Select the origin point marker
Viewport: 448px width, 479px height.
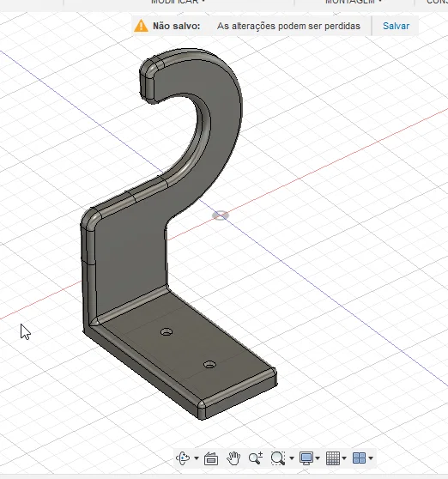221,215
